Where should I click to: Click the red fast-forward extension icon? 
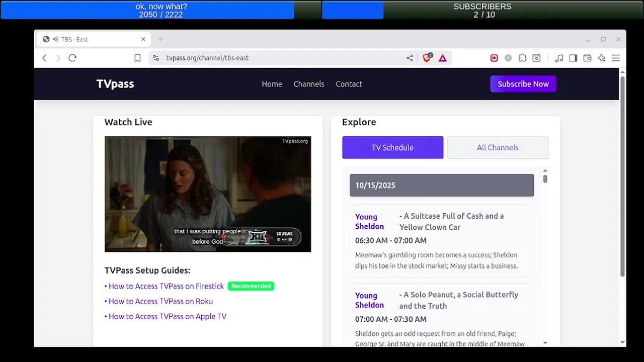[x=494, y=58]
